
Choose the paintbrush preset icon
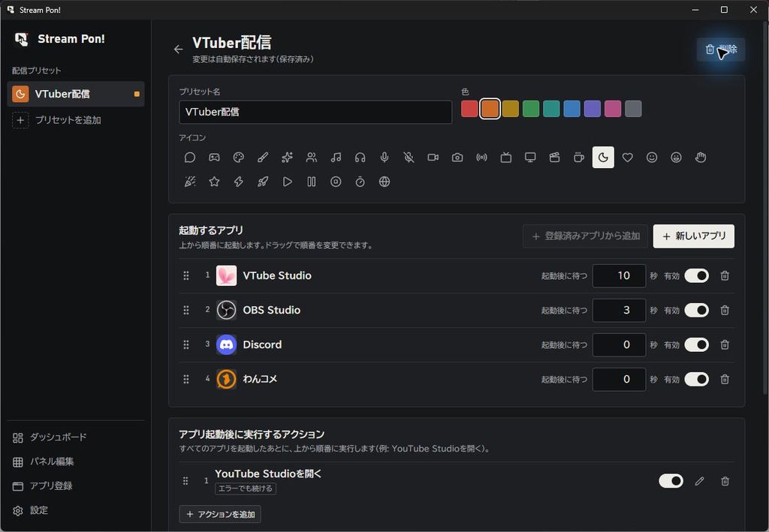(x=263, y=158)
